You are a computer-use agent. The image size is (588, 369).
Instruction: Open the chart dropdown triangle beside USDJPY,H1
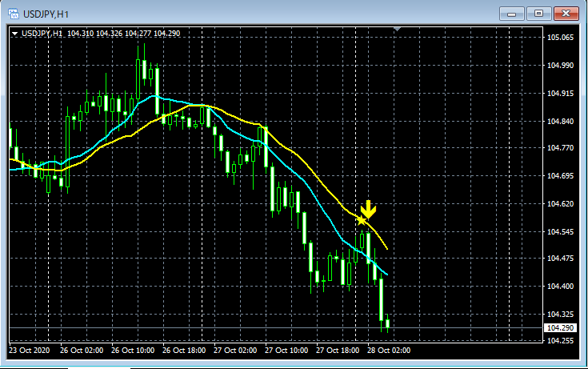[14, 34]
